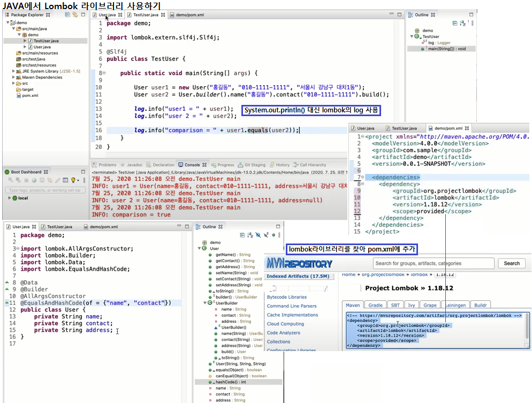
Task: Click the History view icon
Action: coord(272,165)
